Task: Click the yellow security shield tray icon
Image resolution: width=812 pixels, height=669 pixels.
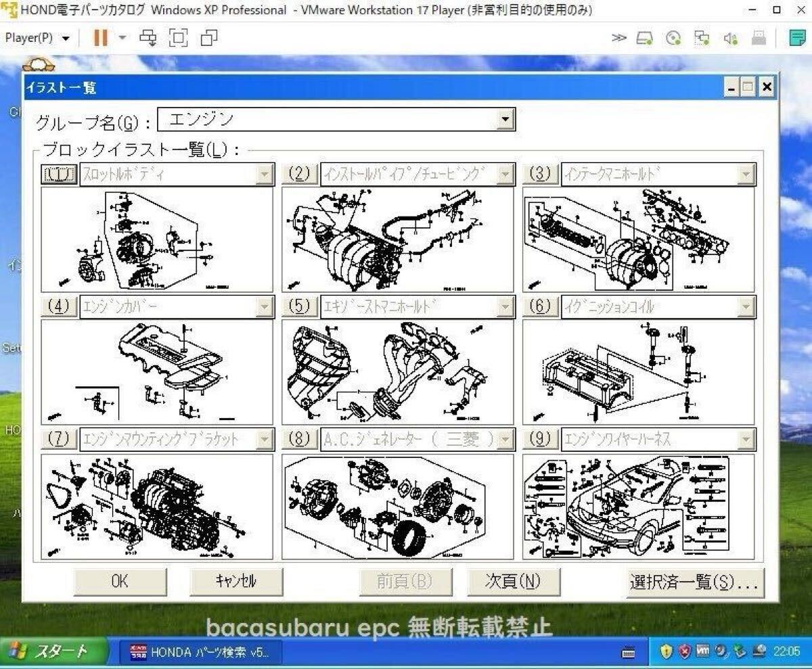Action: tap(667, 652)
